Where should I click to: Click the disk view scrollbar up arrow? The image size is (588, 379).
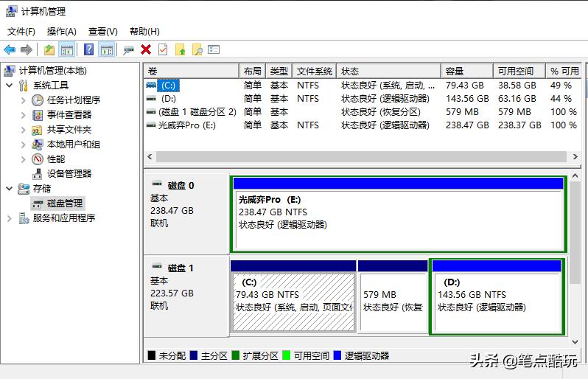[x=575, y=175]
